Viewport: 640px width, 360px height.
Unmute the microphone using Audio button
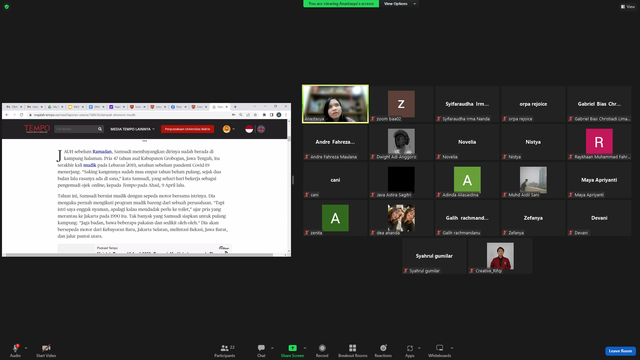point(15,350)
